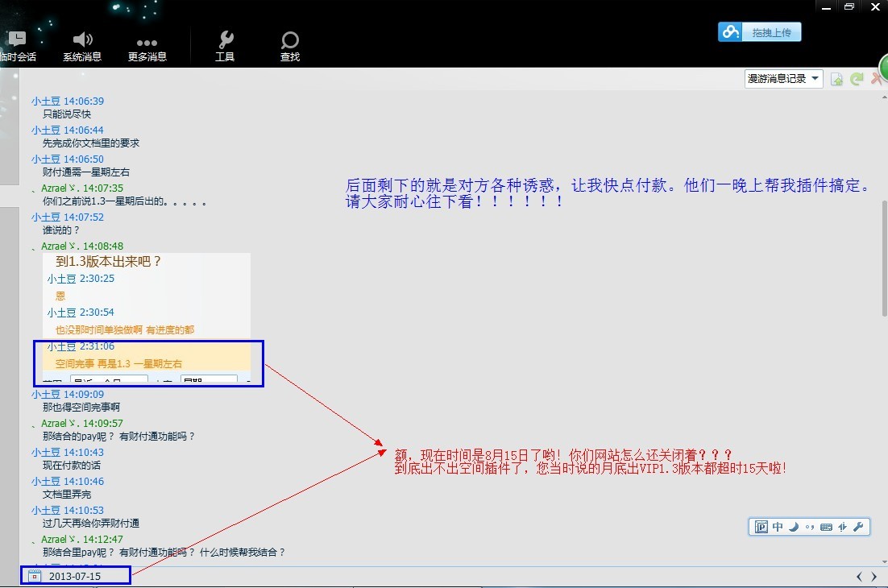Select the message ending 什么时候帮我结合？
Screen dimensions: 888x588
click(164, 553)
